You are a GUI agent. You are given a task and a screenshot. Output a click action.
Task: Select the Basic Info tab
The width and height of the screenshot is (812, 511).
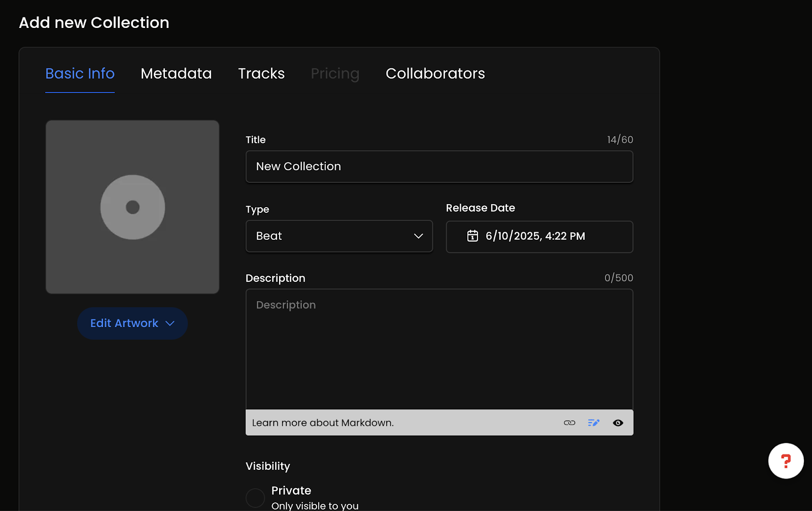click(80, 74)
